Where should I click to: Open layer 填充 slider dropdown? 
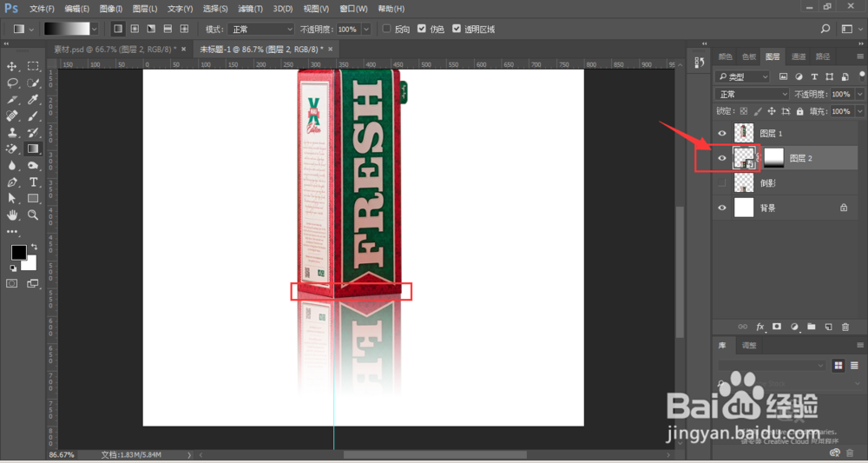point(859,111)
